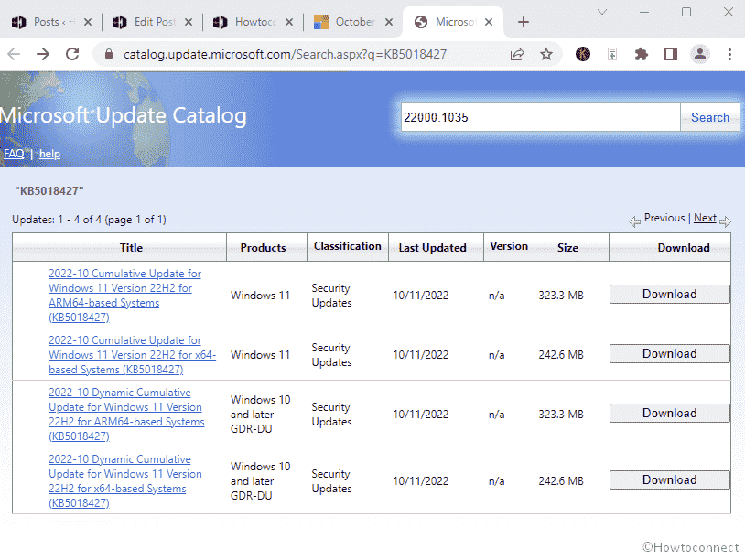
Task: Reload the page with the refresh icon
Action: 72,54
